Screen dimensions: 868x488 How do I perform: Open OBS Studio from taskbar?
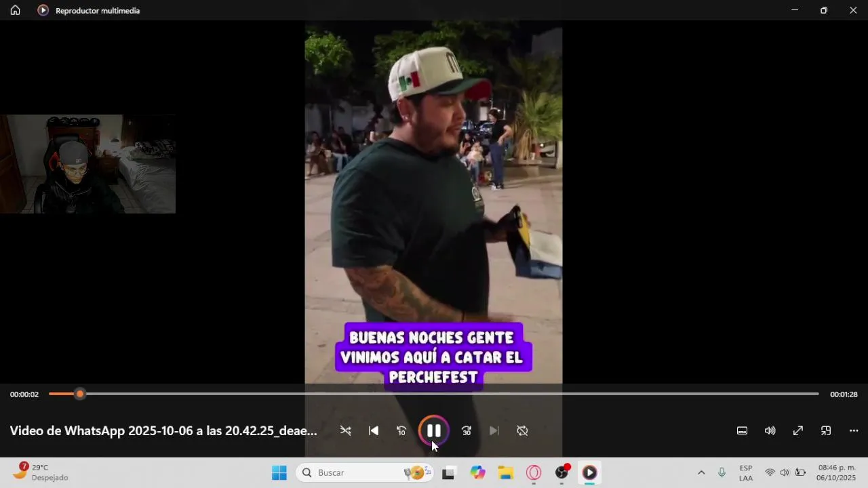click(x=562, y=472)
